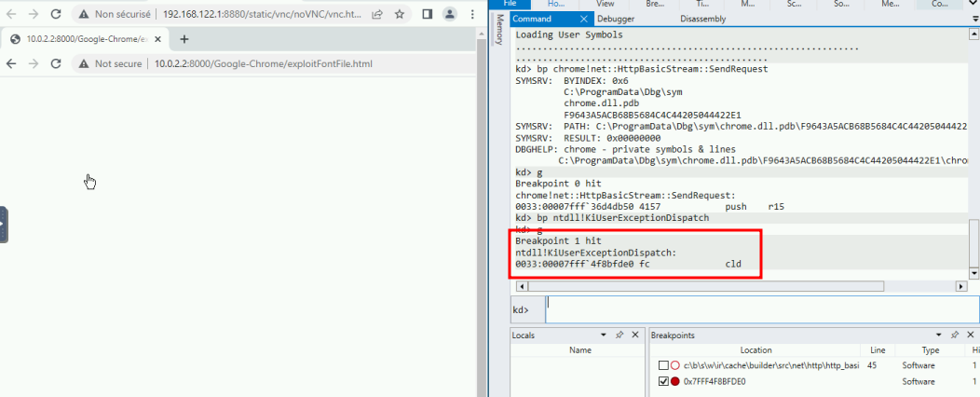Open a new tab with the plus button
The image size is (980, 397).
pos(184,39)
